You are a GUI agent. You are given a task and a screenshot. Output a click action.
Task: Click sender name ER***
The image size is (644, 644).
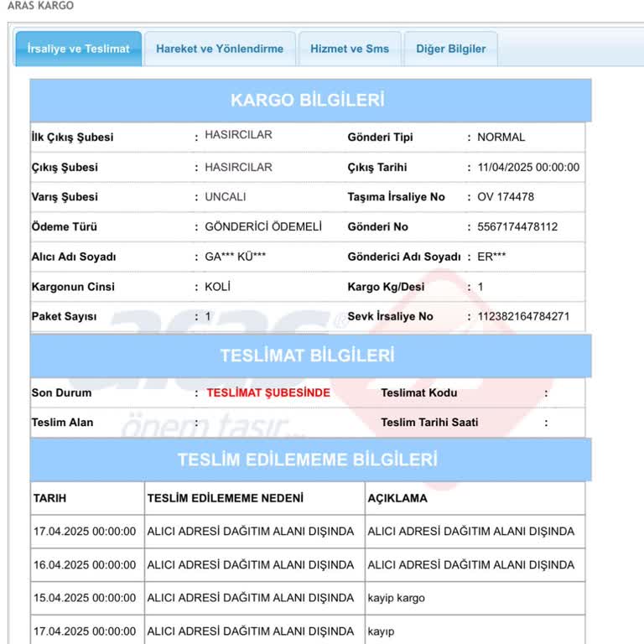(x=491, y=257)
